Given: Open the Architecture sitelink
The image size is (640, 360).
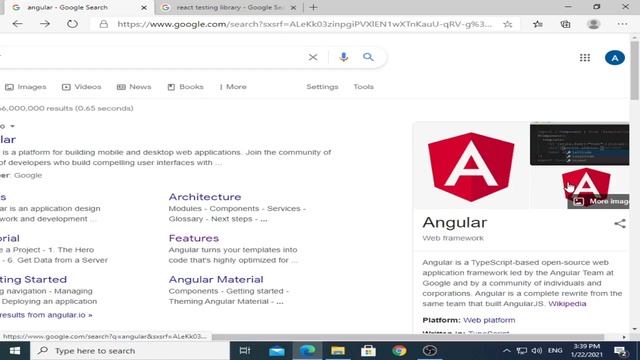Looking at the screenshot, I should (x=205, y=197).
